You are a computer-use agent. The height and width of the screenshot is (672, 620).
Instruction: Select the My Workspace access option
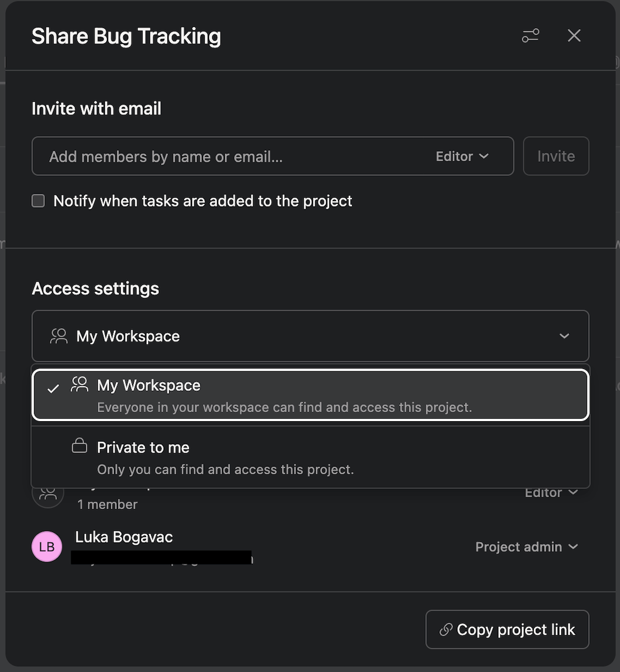(311, 395)
